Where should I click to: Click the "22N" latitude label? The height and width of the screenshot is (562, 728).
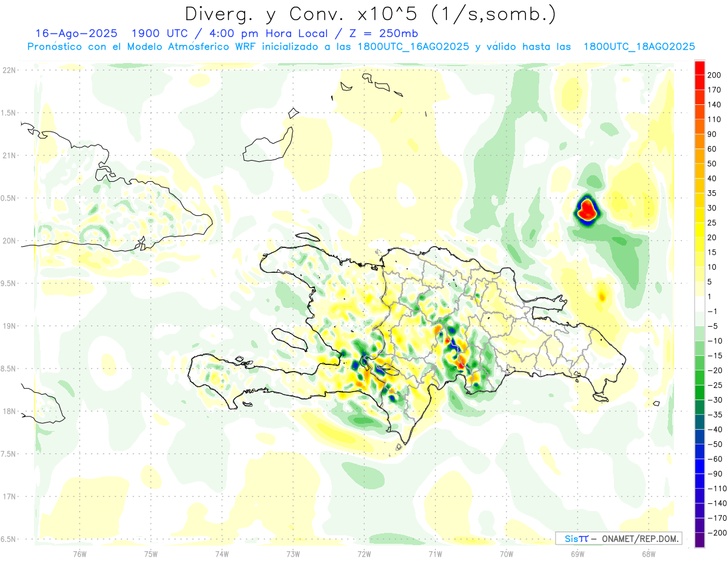click(8, 70)
